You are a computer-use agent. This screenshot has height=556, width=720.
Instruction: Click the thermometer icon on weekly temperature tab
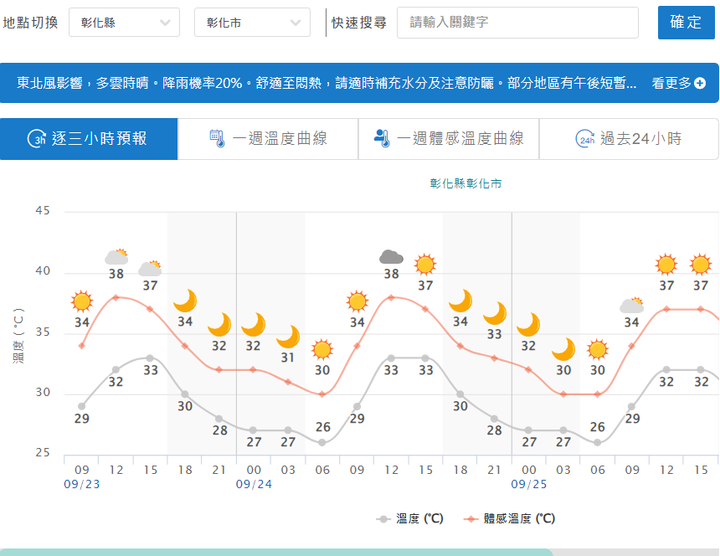click(217, 139)
